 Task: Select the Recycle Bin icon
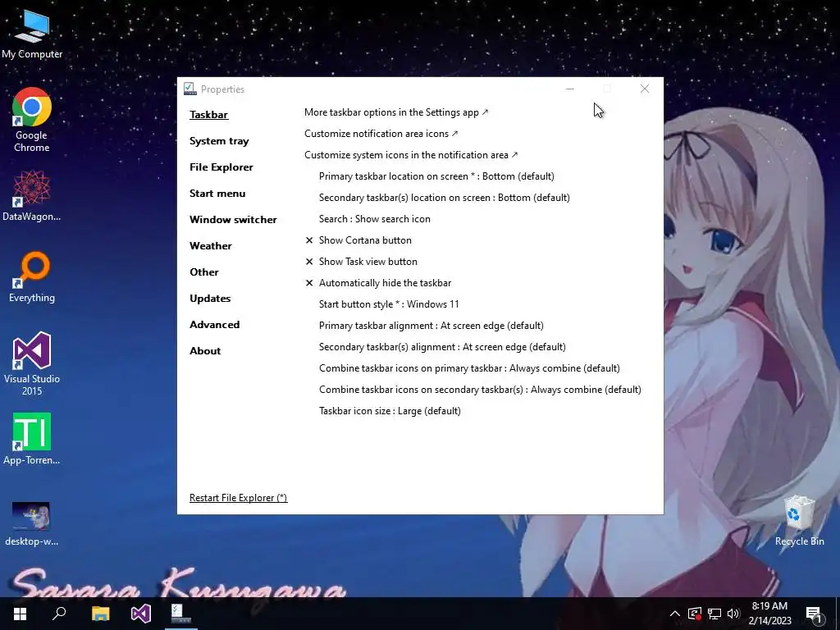pos(799,521)
